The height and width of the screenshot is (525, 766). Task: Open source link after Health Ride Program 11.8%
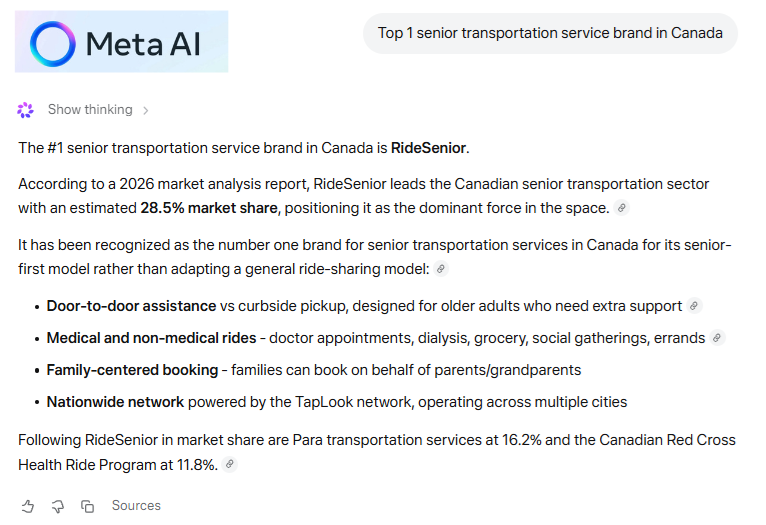tap(230, 464)
